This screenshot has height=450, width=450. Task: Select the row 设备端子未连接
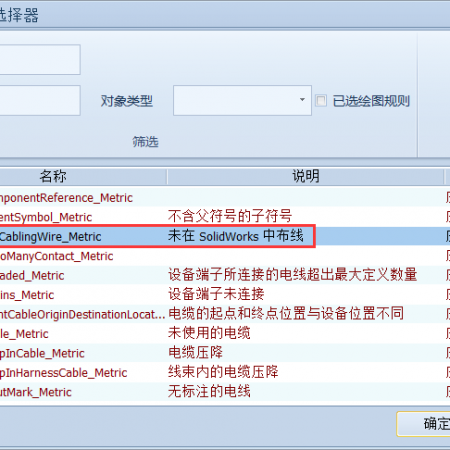tap(225, 295)
